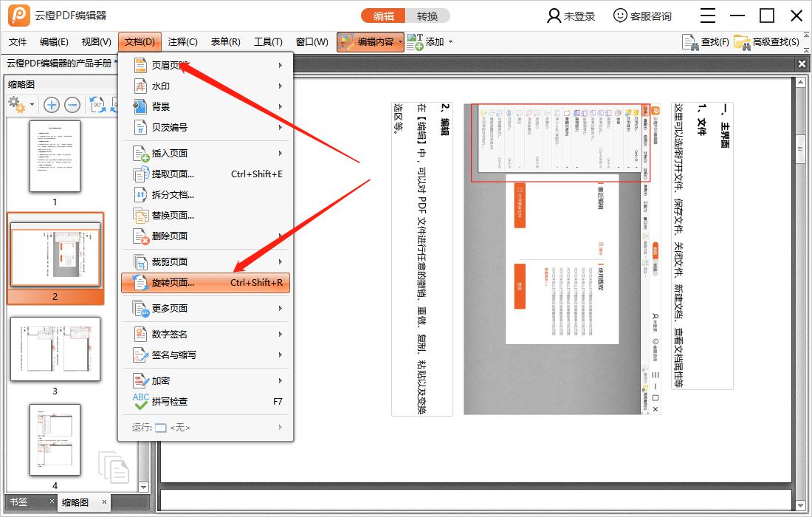Open 客服咨询 customer support
The width and height of the screenshot is (812, 517).
643,16
